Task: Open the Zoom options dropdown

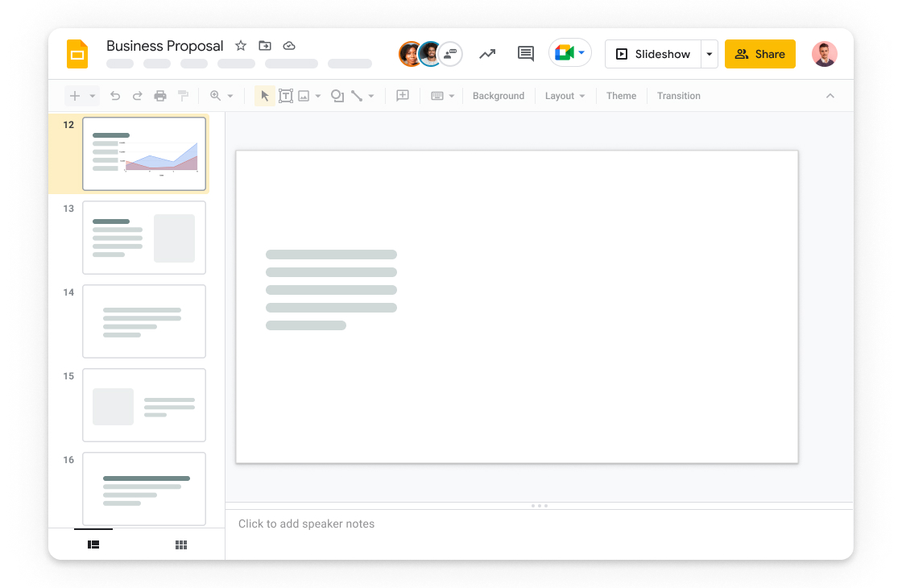Action: (x=231, y=95)
